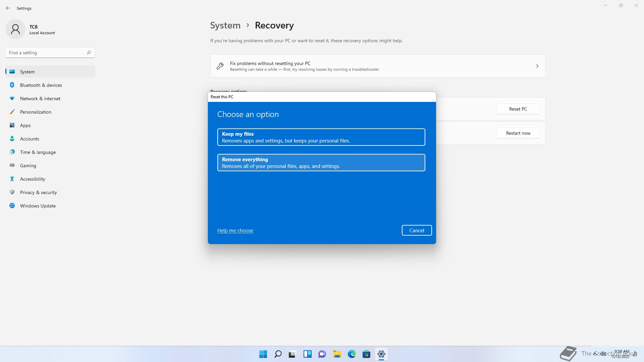Open Accounts settings
The width and height of the screenshot is (644, 362).
pyautogui.click(x=50, y=138)
